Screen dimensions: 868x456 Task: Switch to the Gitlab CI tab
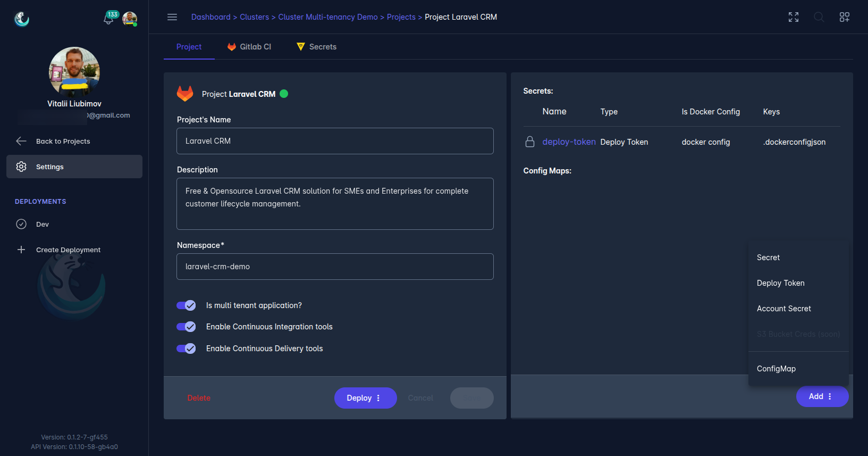[x=249, y=47]
